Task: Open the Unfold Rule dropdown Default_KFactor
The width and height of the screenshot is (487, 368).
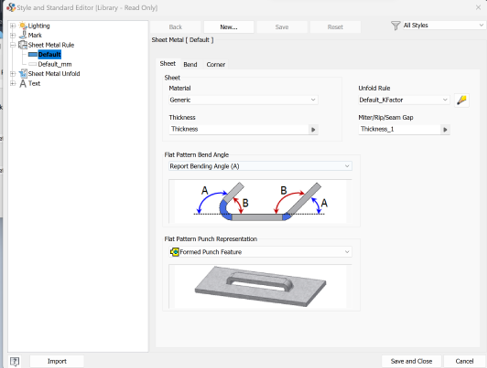Action: click(404, 100)
